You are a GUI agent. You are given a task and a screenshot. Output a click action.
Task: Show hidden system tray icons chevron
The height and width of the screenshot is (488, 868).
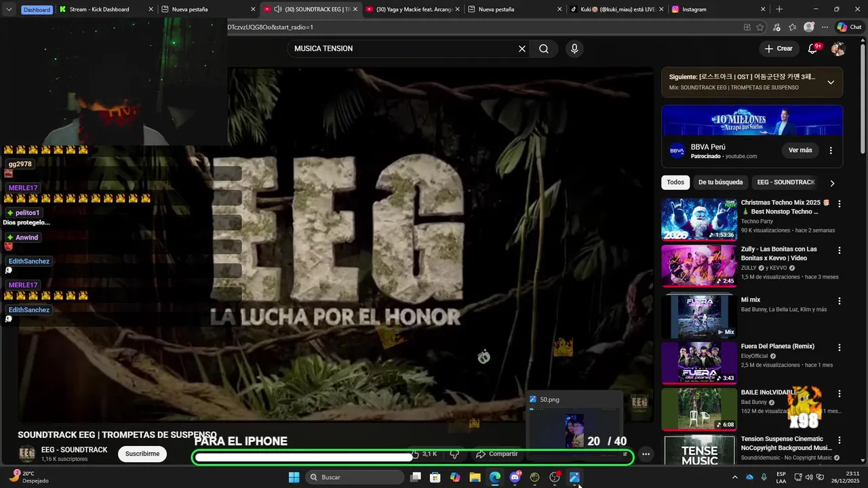point(734,477)
